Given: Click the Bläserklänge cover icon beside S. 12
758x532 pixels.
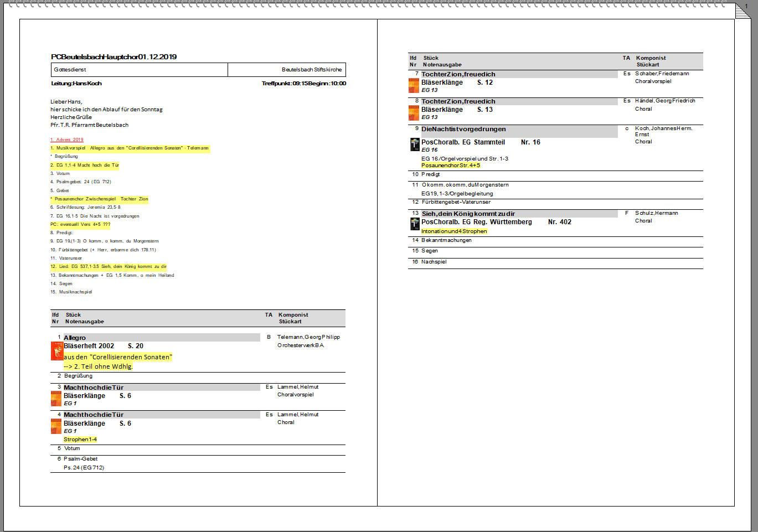Looking at the screenshot, I should point(414,85).
